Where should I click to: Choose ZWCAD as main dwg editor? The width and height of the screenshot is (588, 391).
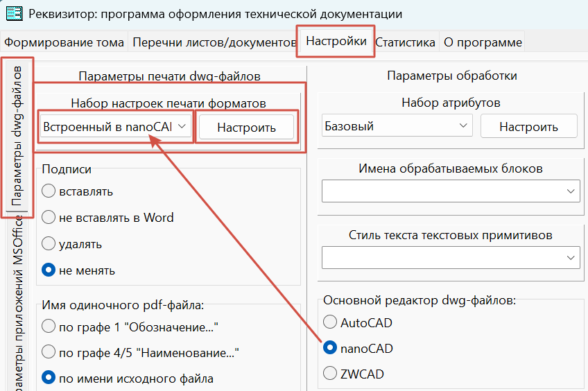point(354,374)
